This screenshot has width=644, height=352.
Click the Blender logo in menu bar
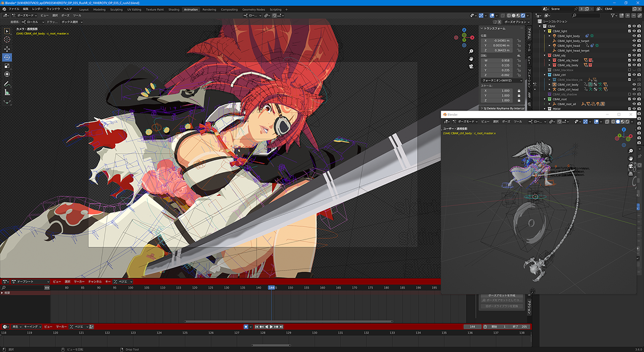pos(4,9)
